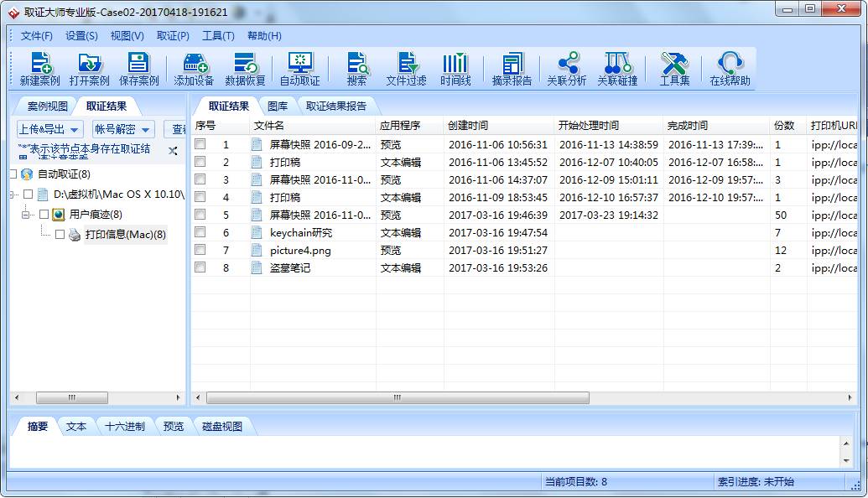
Task: Select the 打印信息(Mac)(8) tree item
Action: coord(125,235)
